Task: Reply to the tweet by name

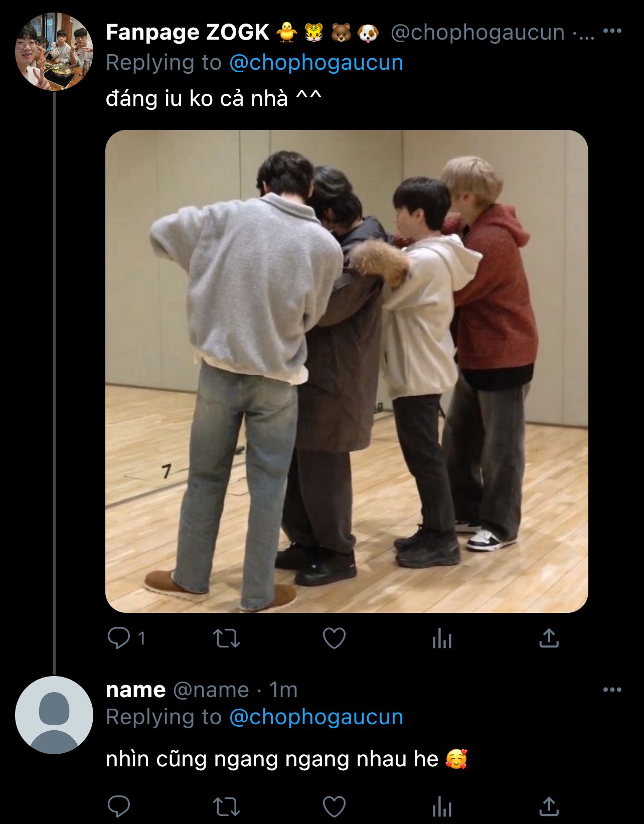Action: 119,806
